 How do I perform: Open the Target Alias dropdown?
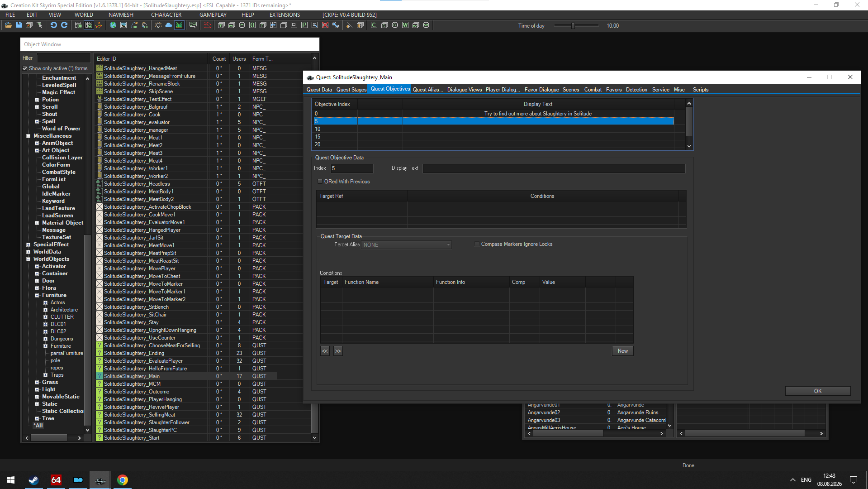(x=406, y=245)
